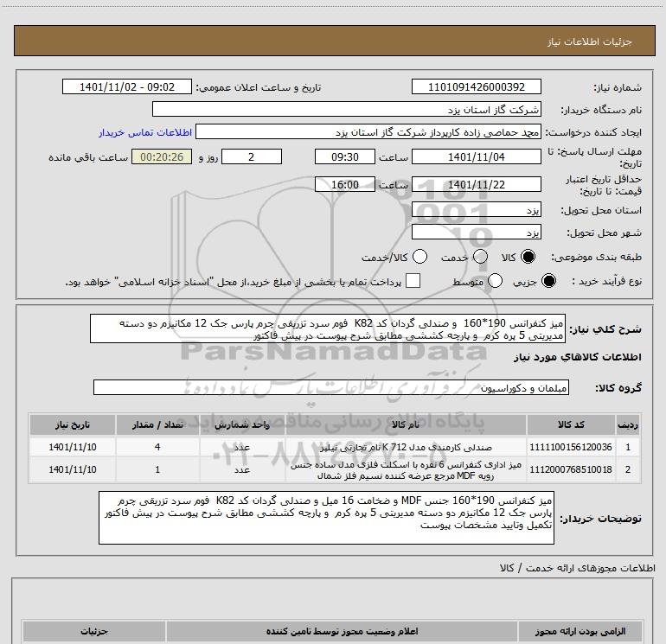Click اعلام وضعیت مجوز column header

pyautogui.click(x=342, y=631)
